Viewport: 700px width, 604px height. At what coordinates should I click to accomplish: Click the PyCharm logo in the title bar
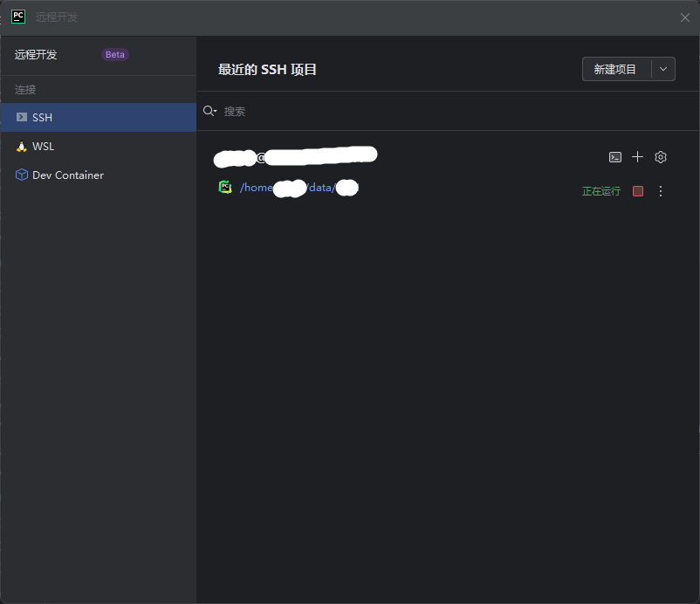(x=18, y=17)
